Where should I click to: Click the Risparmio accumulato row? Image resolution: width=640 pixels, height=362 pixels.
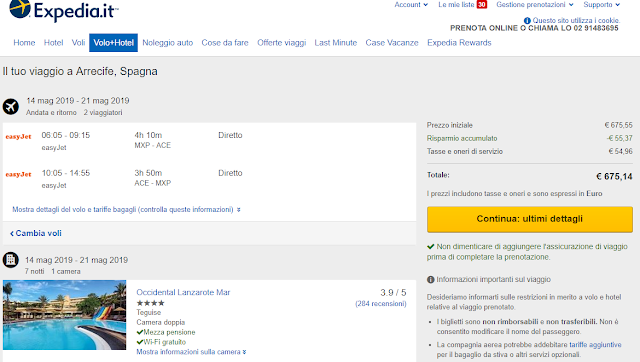coord(530,138)
